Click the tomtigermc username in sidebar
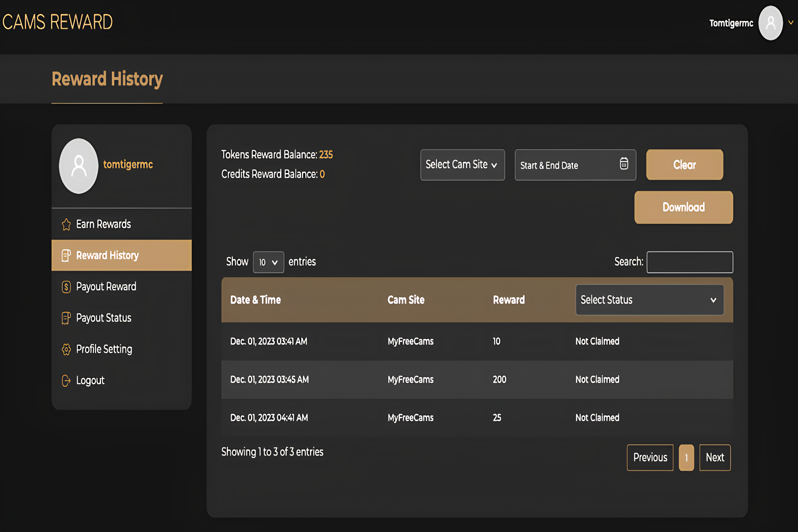 click(128, 165)
